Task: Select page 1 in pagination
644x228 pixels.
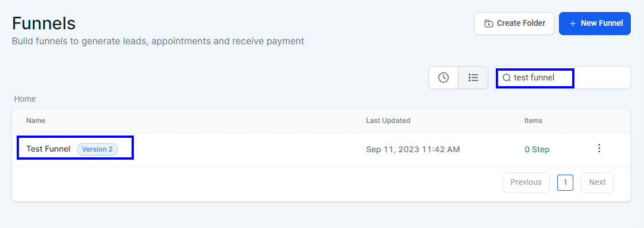Action: pos(565,183)
